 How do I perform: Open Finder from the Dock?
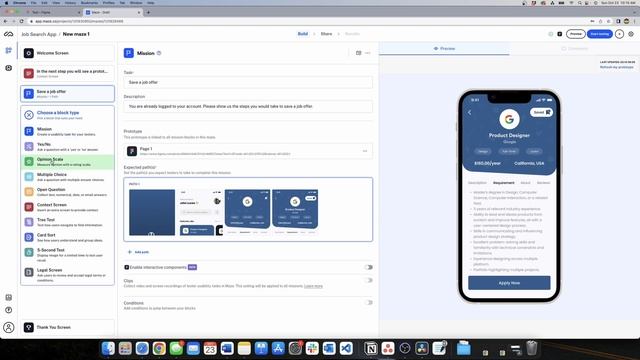(x=108, y=348)
